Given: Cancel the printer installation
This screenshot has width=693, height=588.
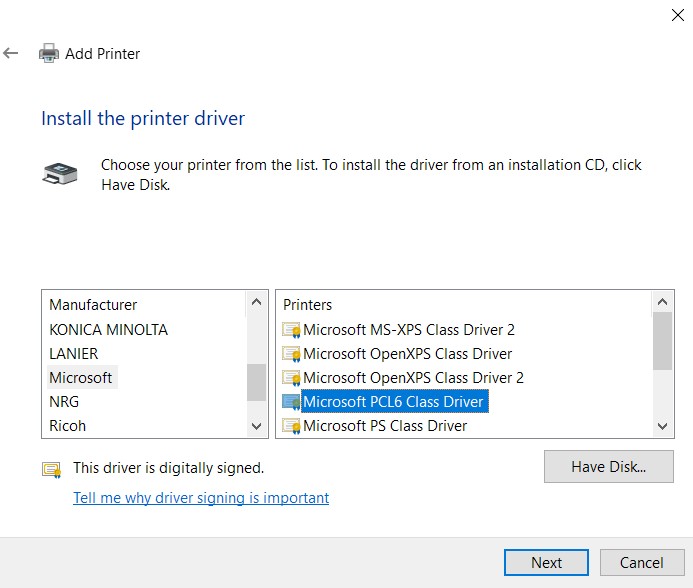Looking at the screenshot, I should (642, 562).
